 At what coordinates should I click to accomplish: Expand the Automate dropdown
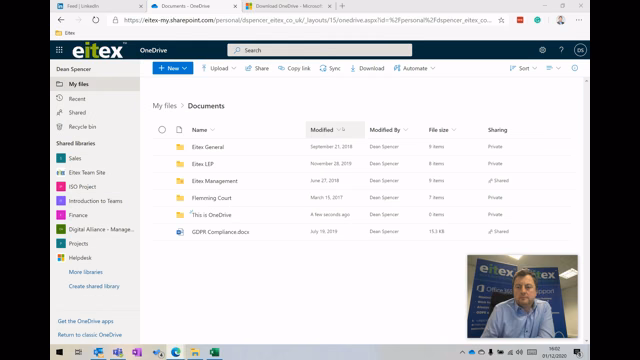pyautogui.click(x=433, y=68)
